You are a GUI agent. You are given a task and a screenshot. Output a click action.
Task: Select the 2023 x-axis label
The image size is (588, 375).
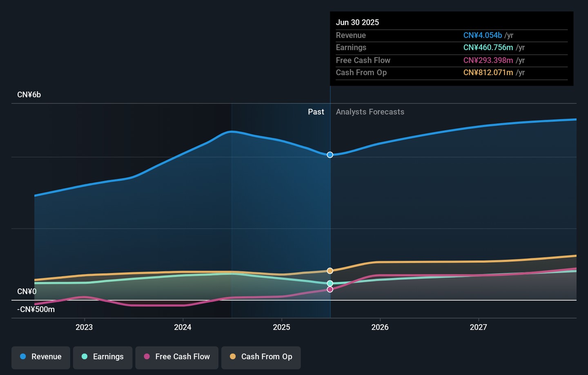click(x=84, y=327)
